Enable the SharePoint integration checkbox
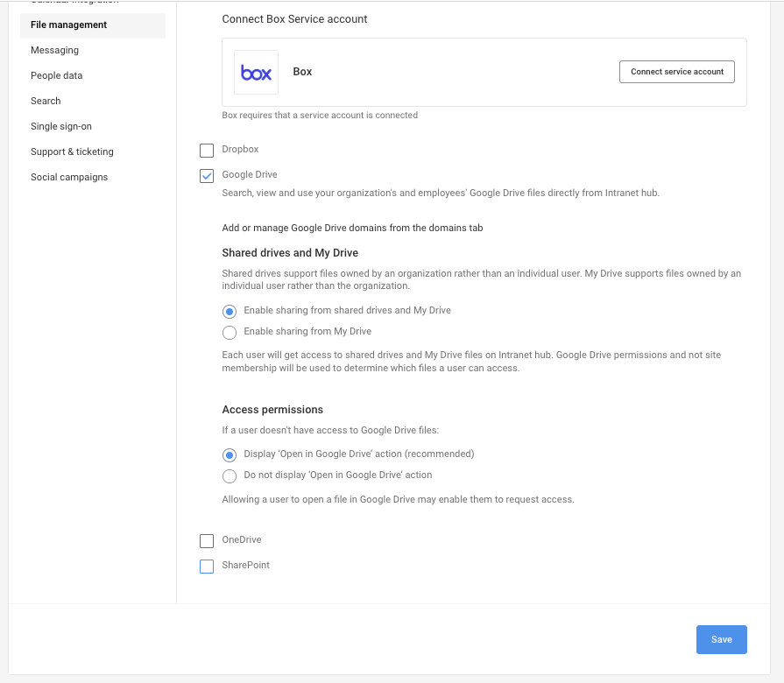Screen dimensions: 784x683 pos(207,566)
